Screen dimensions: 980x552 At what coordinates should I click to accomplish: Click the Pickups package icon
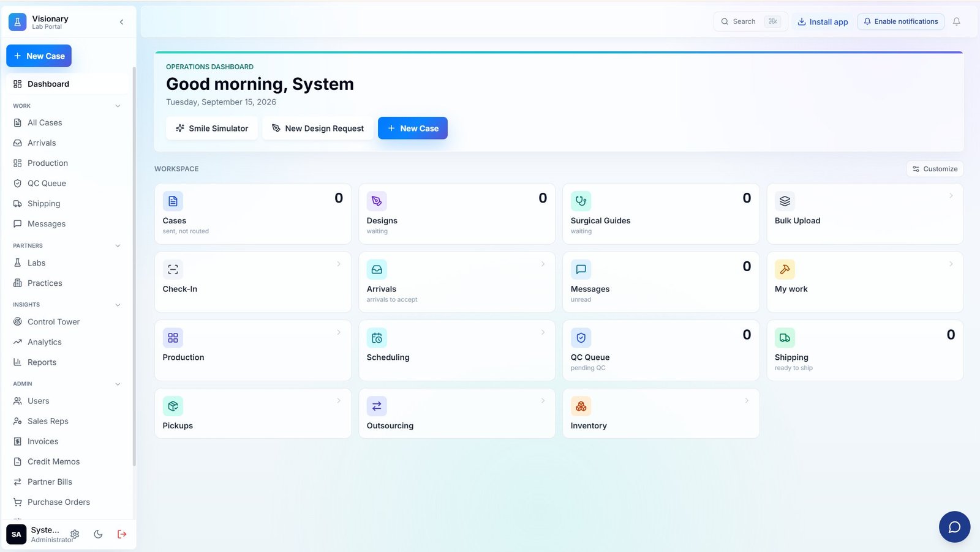click(173, 406)
